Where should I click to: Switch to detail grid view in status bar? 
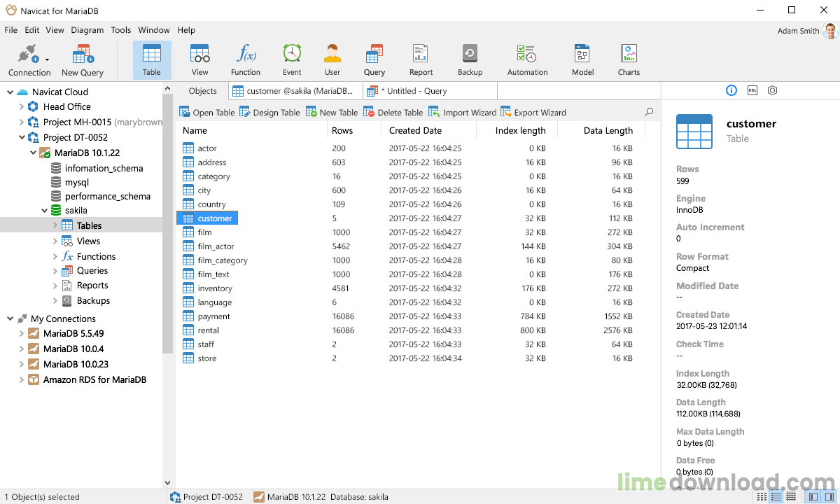point(791,497)
